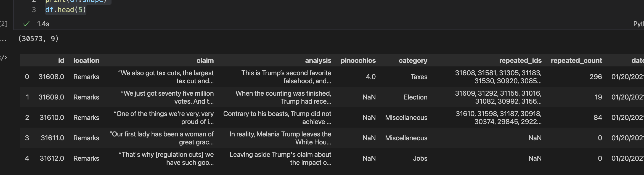
Task: Click the 1.4s execution time label
Action: pyautogui.click(x=43, y=24)
